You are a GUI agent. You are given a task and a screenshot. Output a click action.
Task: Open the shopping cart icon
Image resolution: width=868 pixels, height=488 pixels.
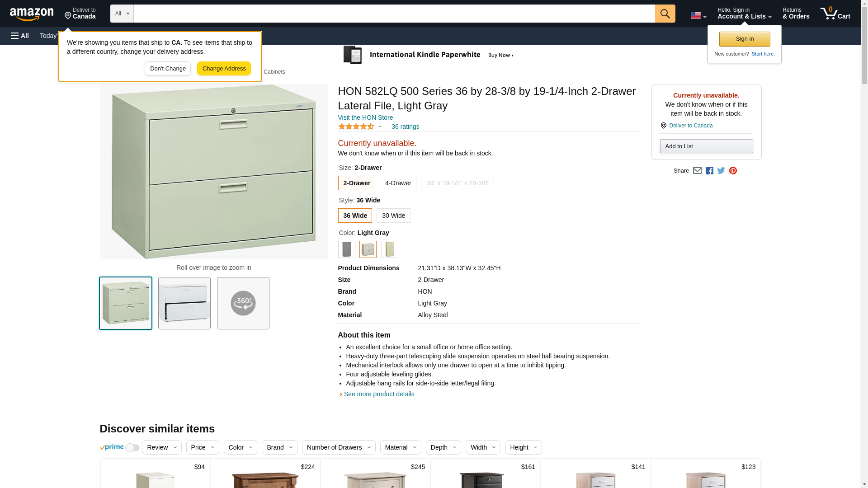pos(835,14)
